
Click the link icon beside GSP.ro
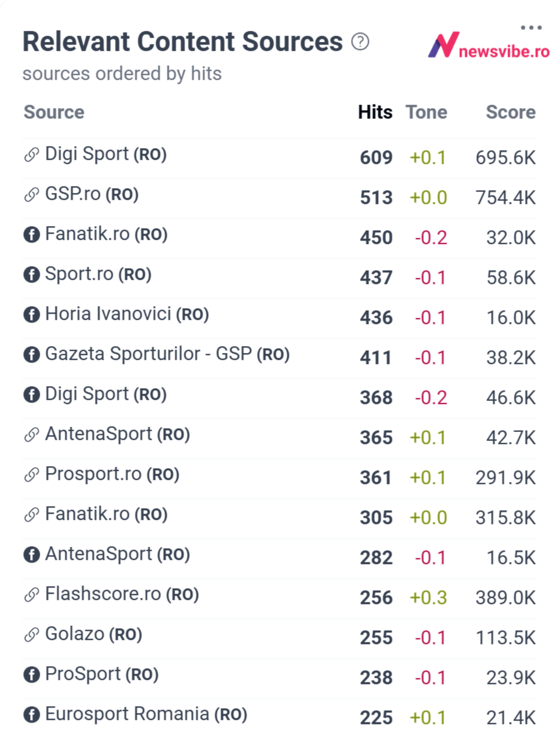click(31, 195)
